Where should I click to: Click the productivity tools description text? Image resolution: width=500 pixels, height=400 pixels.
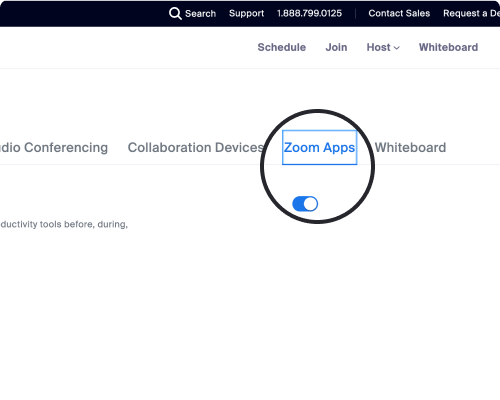click(64, 224)
